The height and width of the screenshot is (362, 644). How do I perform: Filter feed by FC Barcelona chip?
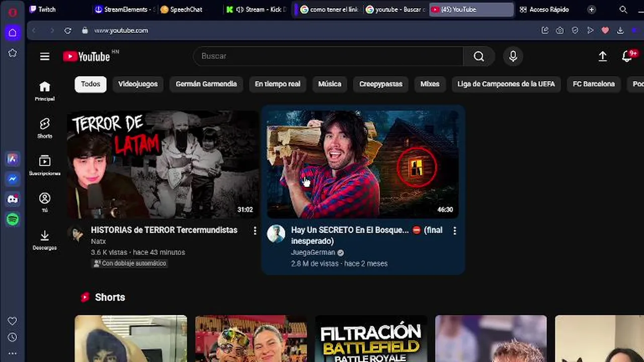point(594,84)
